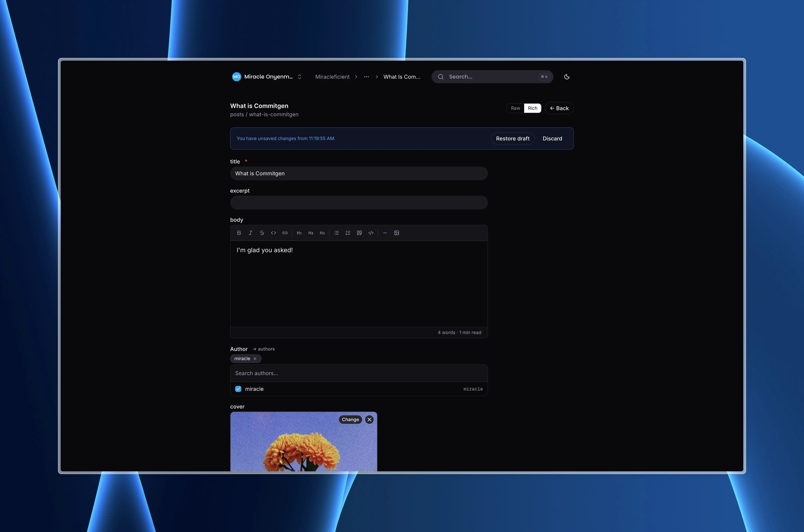Click the What Is Com... breadcrumb

[x=402, y=77]
